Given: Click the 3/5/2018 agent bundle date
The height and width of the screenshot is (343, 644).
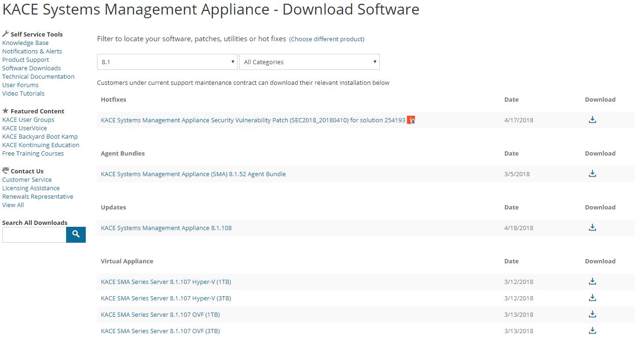Looking at the screenshot, I should coord(517,174).
